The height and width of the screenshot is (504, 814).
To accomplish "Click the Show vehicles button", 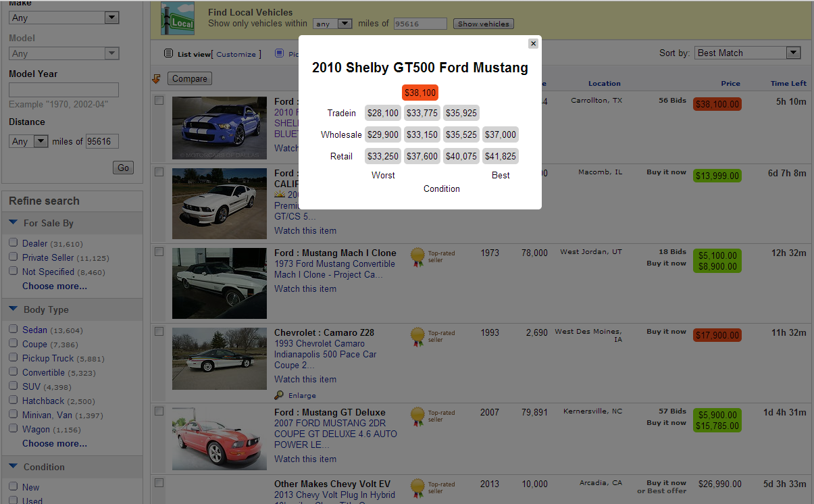I will 484,24.
